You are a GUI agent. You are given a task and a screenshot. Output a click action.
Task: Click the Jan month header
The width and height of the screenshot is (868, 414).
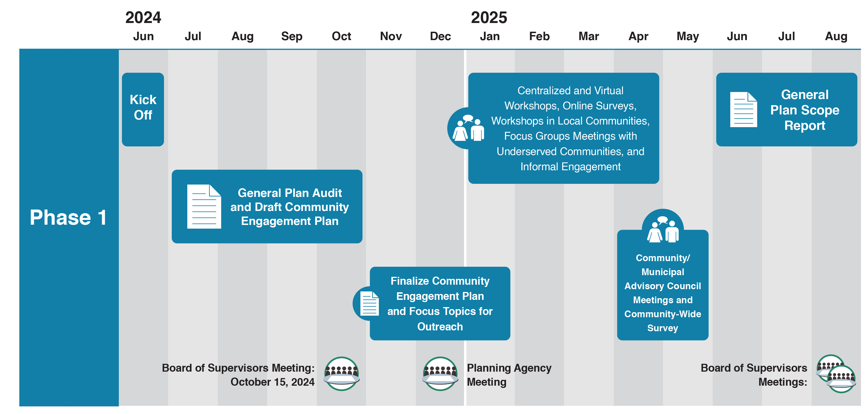click(490, 36)
